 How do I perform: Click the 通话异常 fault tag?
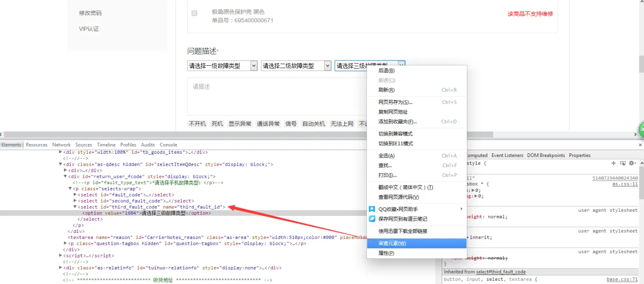[268, 123]
